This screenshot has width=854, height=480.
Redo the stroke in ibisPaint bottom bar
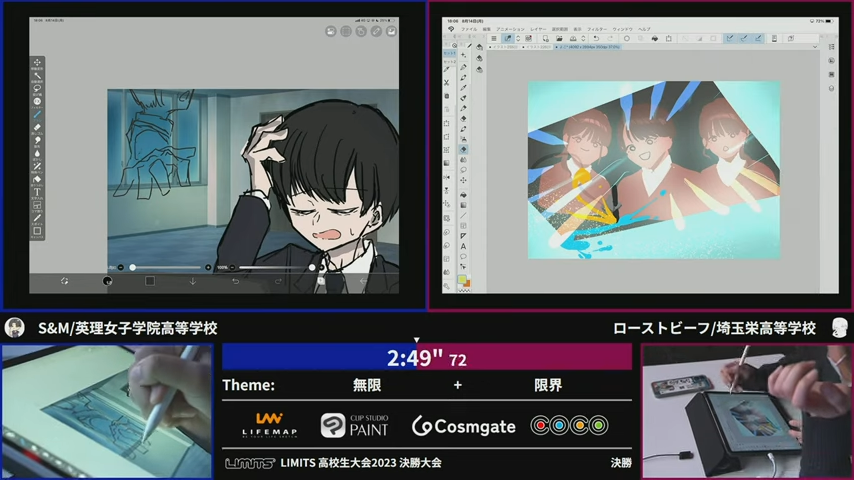click(278, 281)
